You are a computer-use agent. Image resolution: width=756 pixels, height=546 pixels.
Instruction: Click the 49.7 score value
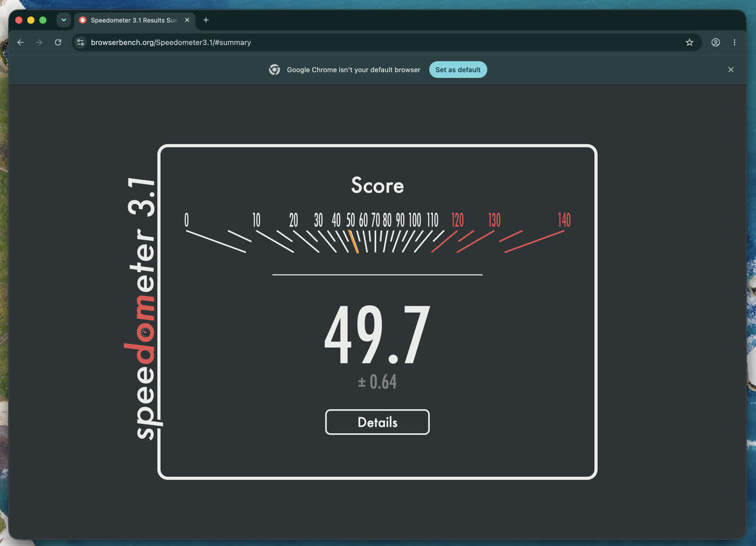pos(378,334)
